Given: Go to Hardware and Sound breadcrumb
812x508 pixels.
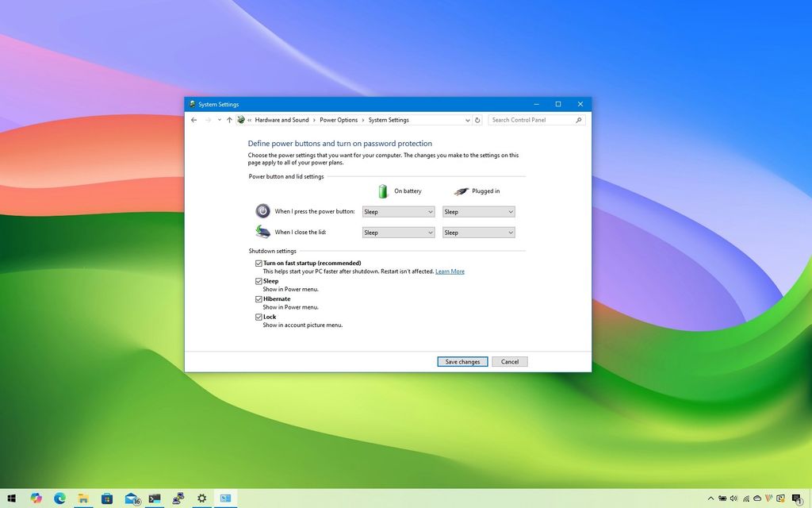Looking at the screenshot, I should (282, 120).
